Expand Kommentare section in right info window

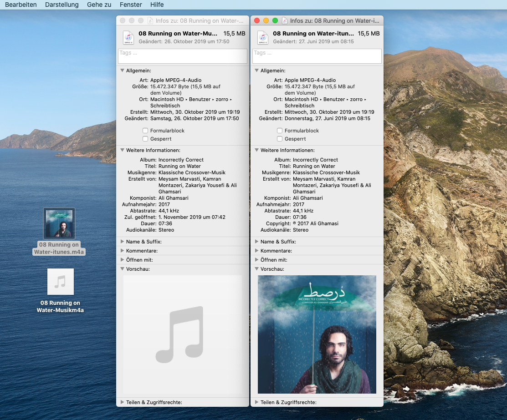(x=257, y=251)
